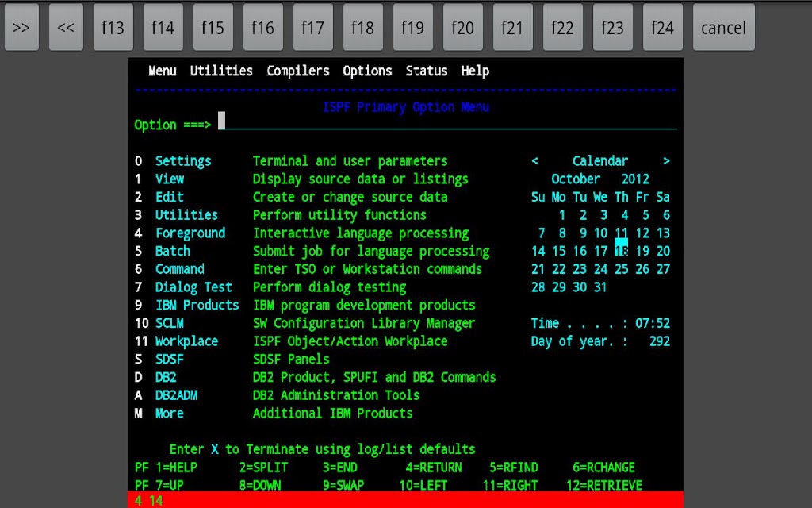Image resolution: width=812 pixels, height=508 pixels.
Task: Select the Settings option
Action: [x=183, y=161]
